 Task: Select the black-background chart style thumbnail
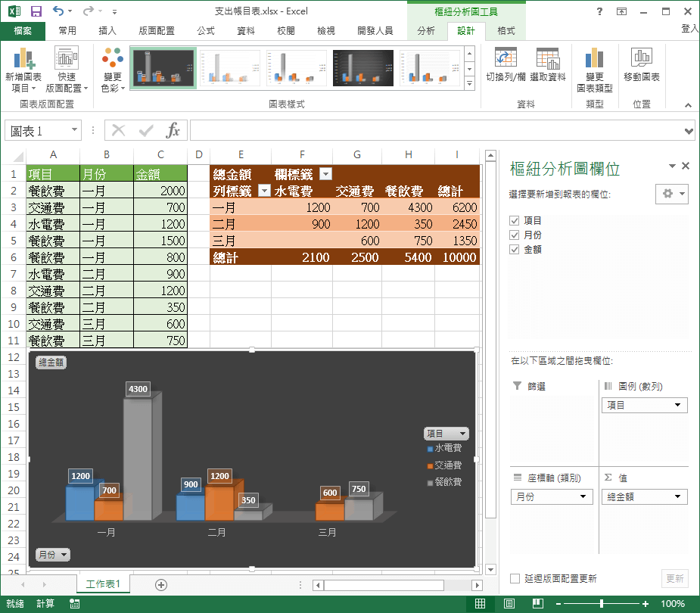point(363,68)
